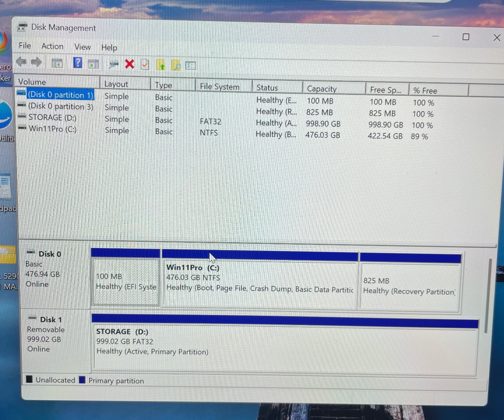Click the Connect/Rescan plug toolbar icon
This screenshot has width=504, height=420.
point(113,65)
